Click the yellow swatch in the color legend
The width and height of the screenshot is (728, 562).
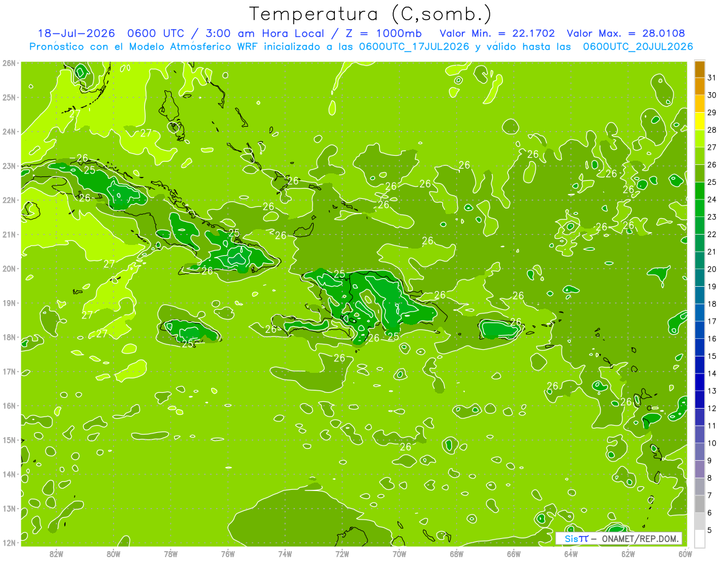(x=699, y=121)
